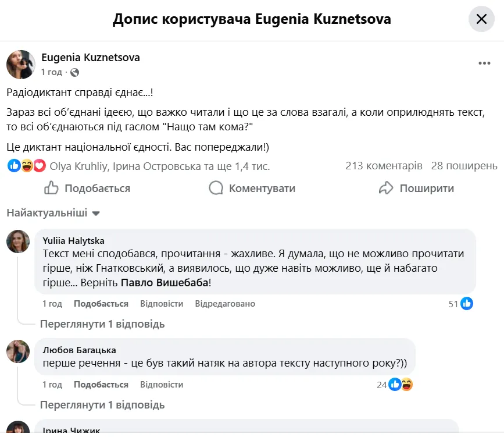Click Eugenia Kuznetsova's profile picture
This screenshot has height=437, width=504.
click(x=21, y=64)
